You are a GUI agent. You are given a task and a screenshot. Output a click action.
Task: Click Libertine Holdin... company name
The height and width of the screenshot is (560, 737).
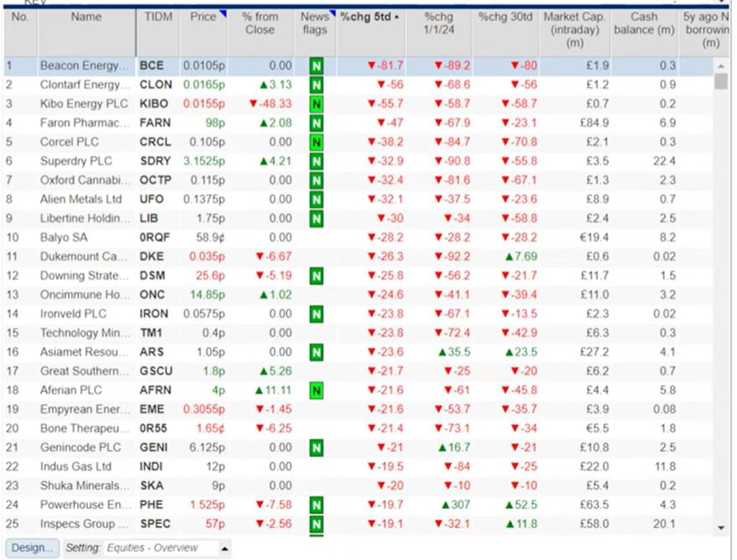click(85, 219)
